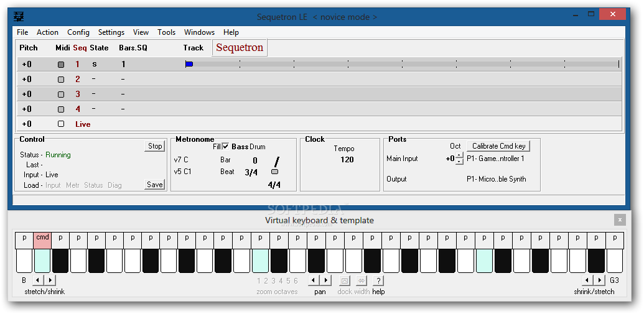Toggle the Midi checkbox for Live row
644x314 pixels.
61,124
